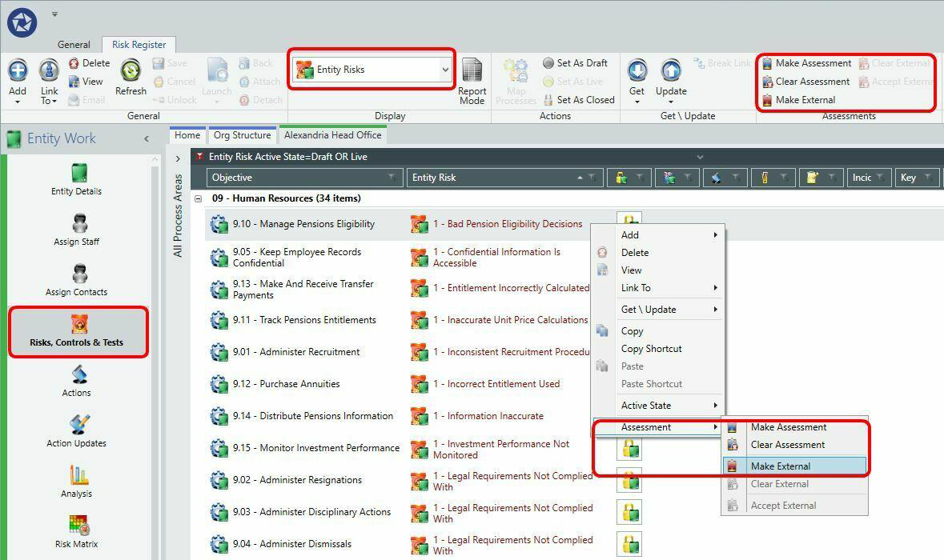Set the risk as Draft
944x560 pixels.
pos(575,63)
